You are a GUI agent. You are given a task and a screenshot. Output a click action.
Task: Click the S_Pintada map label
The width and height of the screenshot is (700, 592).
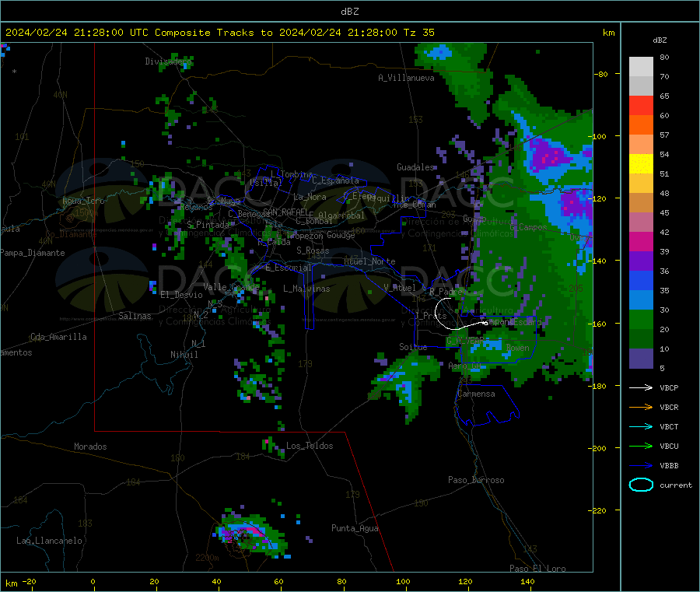click(208, 225)
